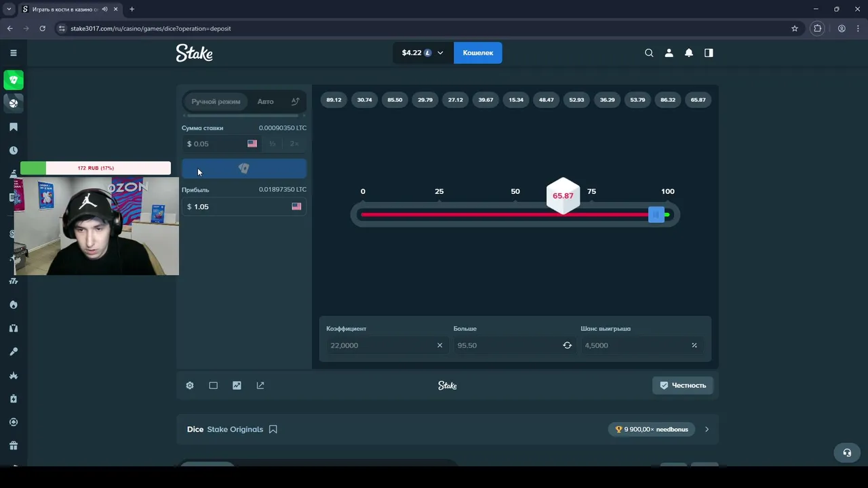
Task: Click the Кошелек wallet button
Action: (478, 53)
